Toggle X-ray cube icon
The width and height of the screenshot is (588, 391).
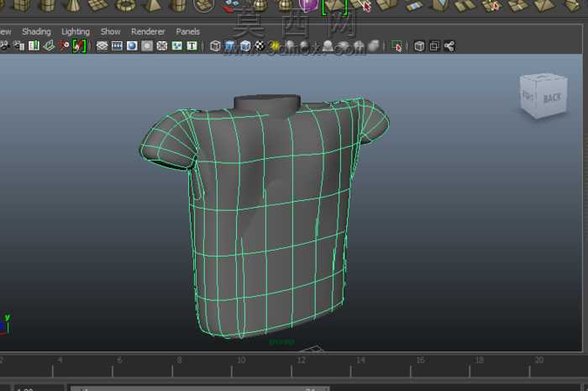(x=419, y=46)
